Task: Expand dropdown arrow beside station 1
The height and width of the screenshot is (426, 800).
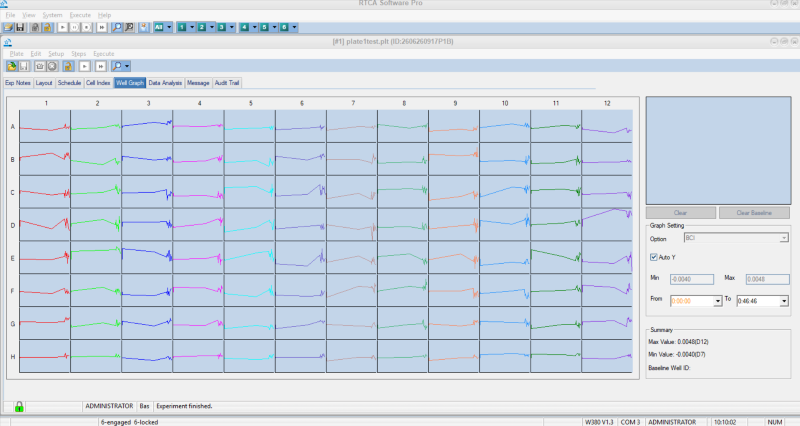Action: click(192, 28)
